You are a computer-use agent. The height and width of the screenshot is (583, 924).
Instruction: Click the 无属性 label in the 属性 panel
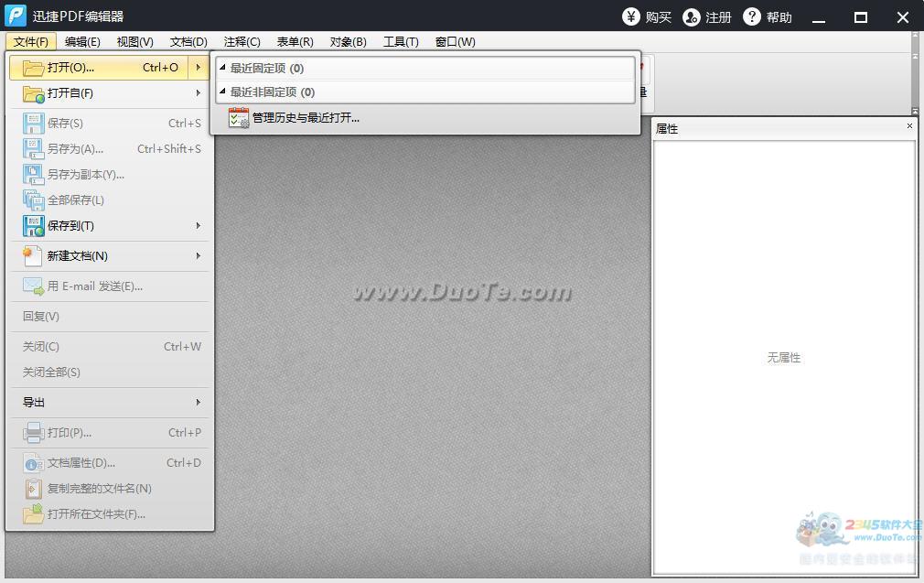(x=784, y=358)
